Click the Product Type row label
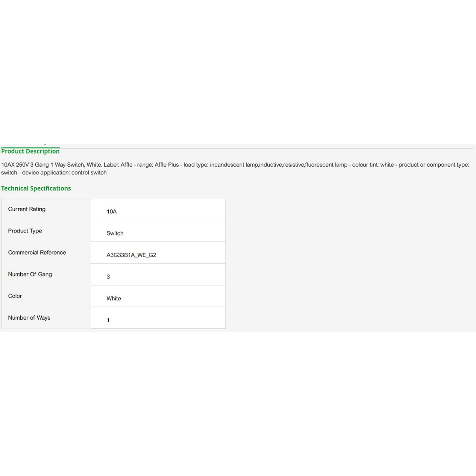Viewport: 476px width, 476px height. tap(25, 231)
